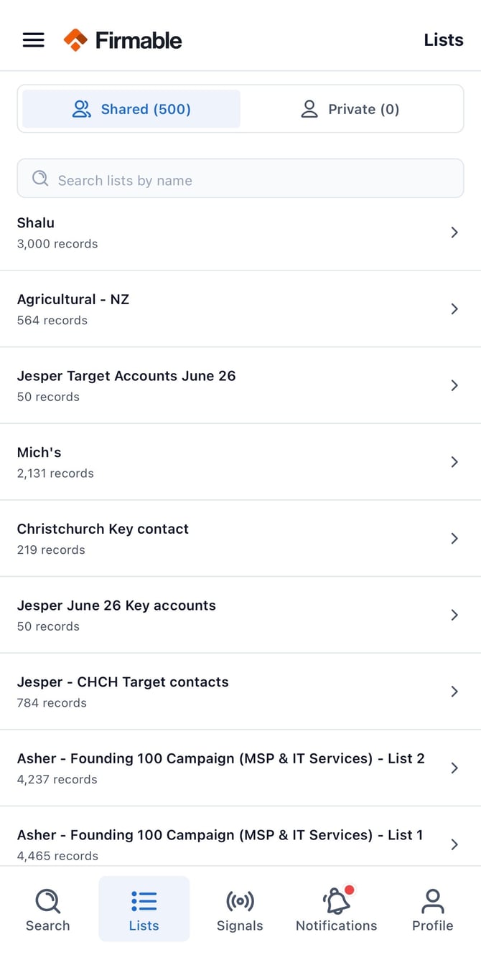Open Christchurch Key contact chevron
The height and width of the screenshot is (980, 481).
pos(454,539)
